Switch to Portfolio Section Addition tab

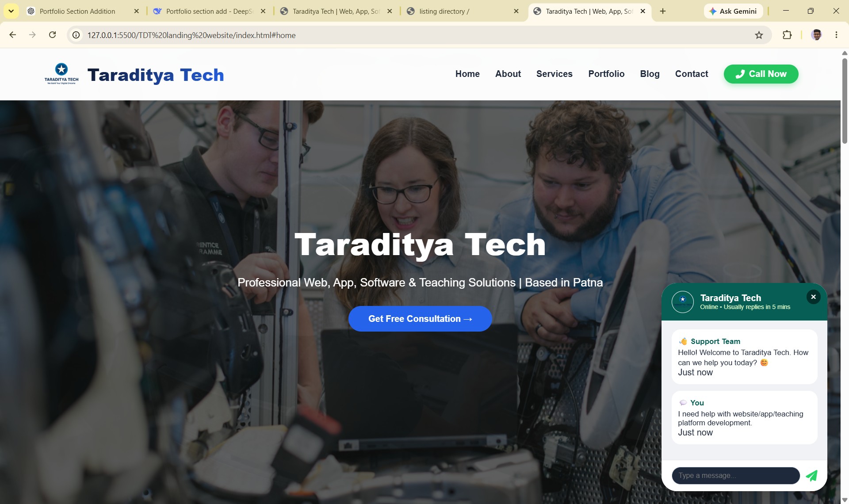[x=77, y=11]
